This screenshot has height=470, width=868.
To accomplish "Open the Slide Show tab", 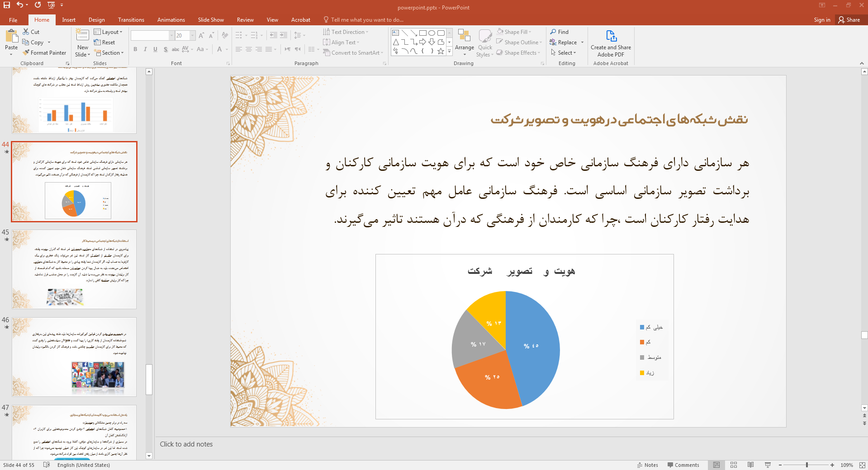I will click(211, 20).
